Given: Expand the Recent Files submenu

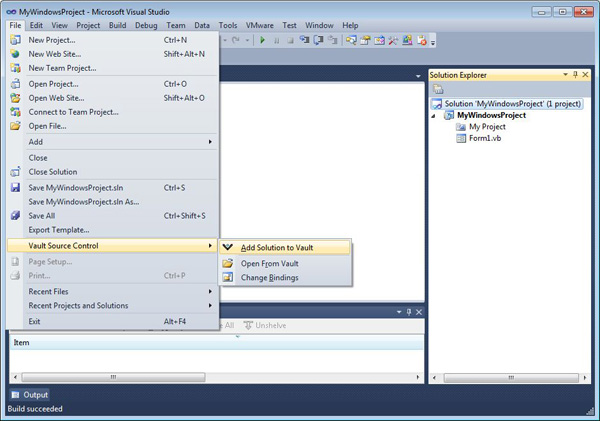Looking at the screenshot, I should (210, 291).
